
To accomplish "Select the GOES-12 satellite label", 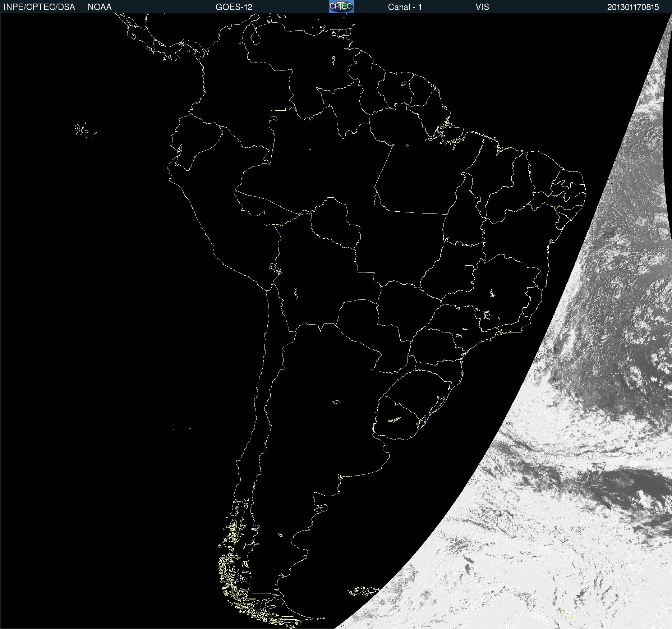I will 234,7.
